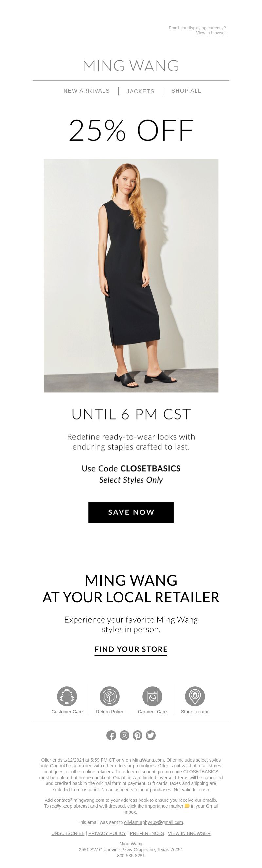Visit the Facebook page icon
The image size is (262, 868).
point(111,735)
